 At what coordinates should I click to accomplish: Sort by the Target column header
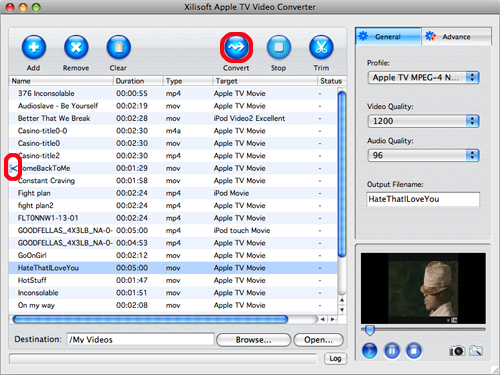pos(265,81)
